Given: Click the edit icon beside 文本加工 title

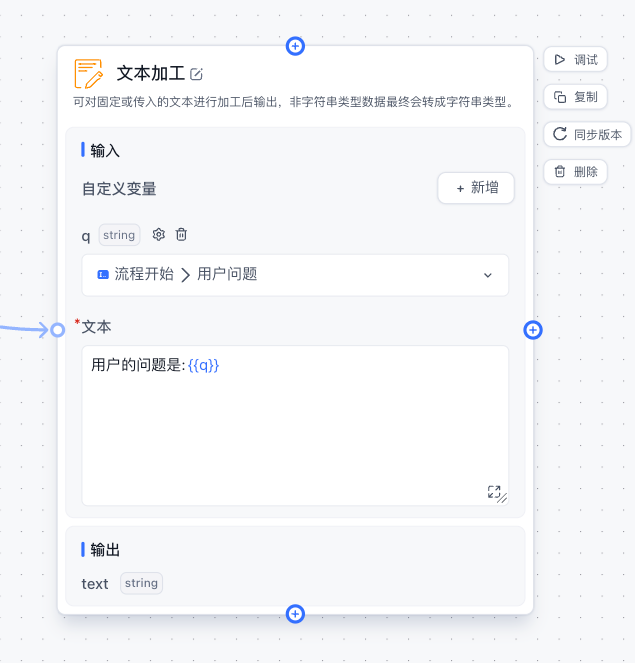Looking at the screenshot, I should click(197, 74).
